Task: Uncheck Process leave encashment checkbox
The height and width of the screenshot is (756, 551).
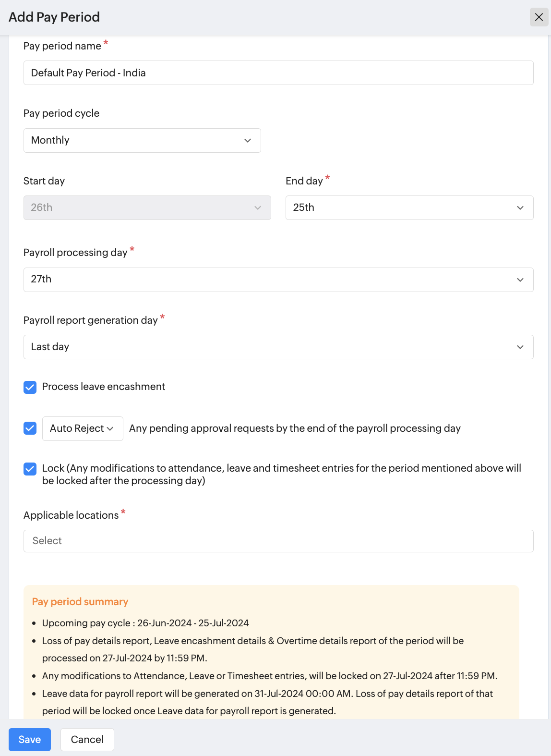Action: [30, 387]
